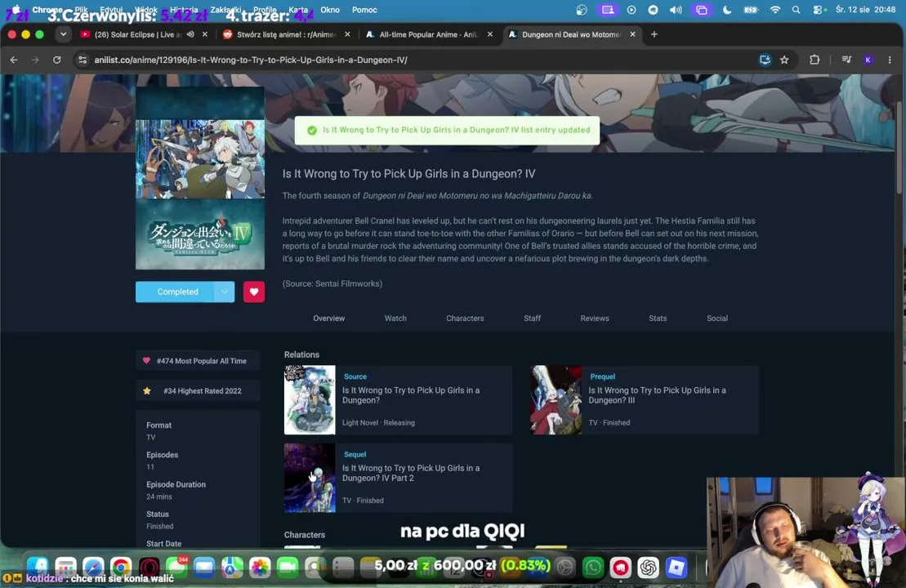This screenshot has height=588, width=906.
Task: Open Messages from the Dock
Action: [x=176, y=568]
